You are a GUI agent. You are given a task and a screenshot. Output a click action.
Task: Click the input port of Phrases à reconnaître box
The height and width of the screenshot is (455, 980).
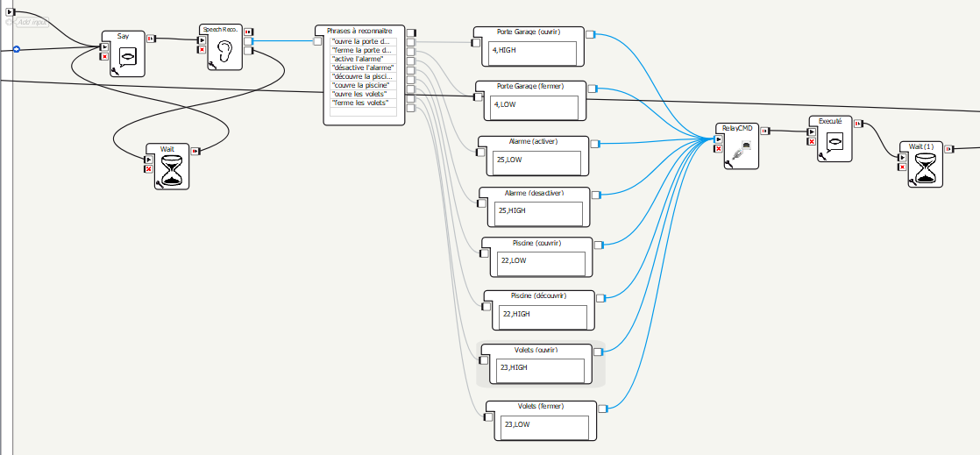(x=319, y=40)
